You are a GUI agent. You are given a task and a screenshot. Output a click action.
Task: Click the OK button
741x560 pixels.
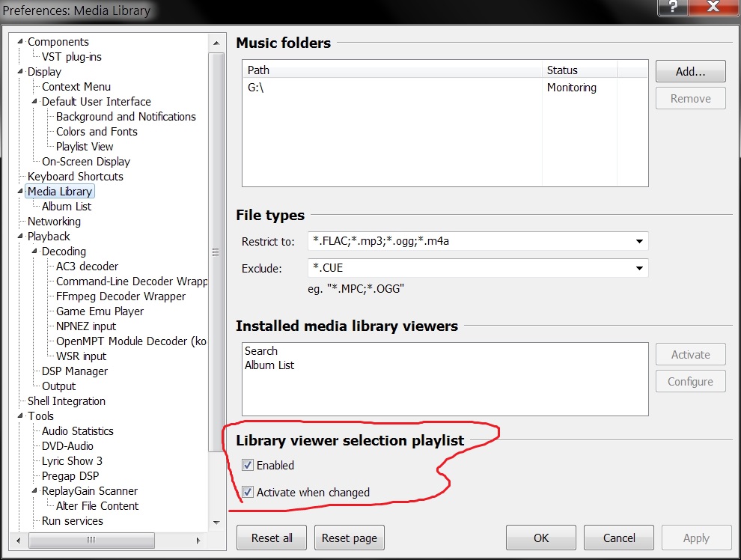(x=540, y=538)
